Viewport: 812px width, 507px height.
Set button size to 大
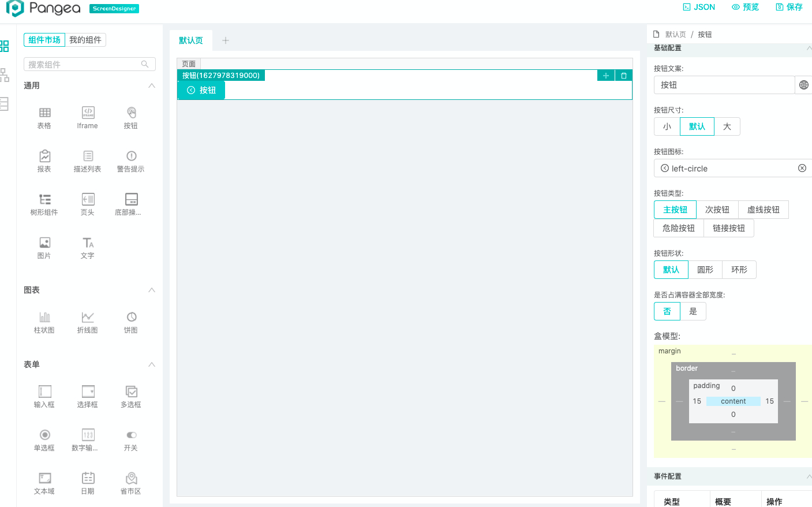(727, 126)
